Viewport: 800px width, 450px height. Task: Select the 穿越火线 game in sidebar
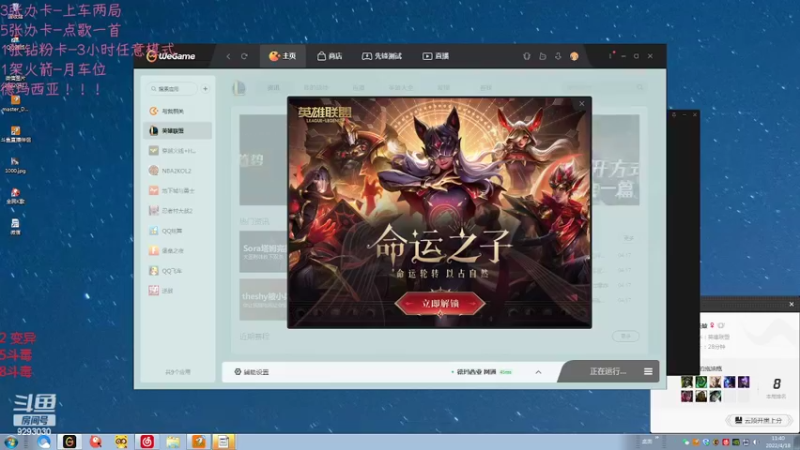click(177, 151)
